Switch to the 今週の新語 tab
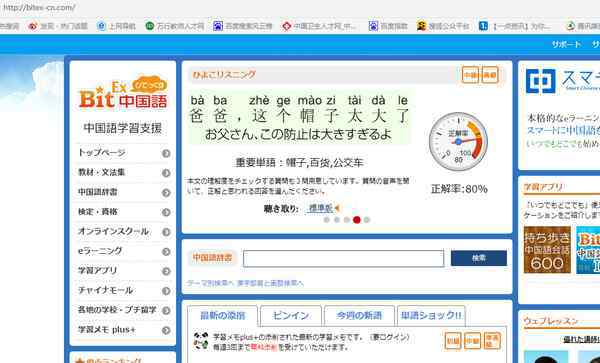The height and width of the screenshot is (363, 600). pyautogui.click(x=359, y=316)
